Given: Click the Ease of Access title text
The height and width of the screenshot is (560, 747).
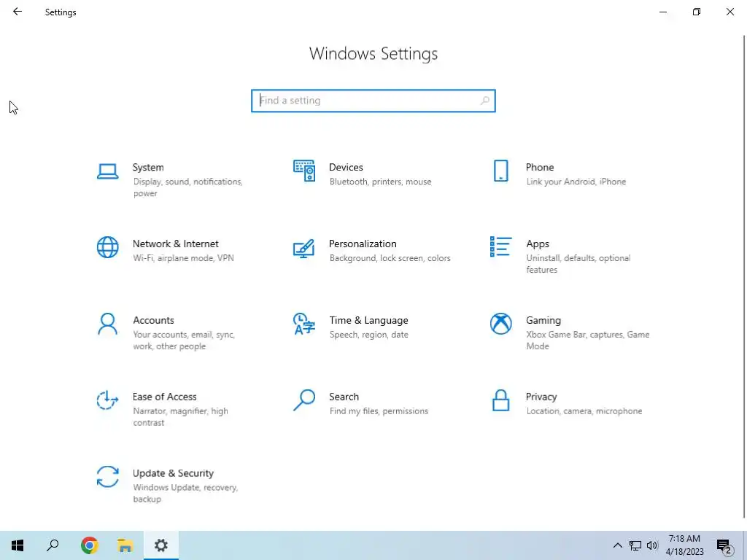Looking at the screenshot, I should pos(164,397).
